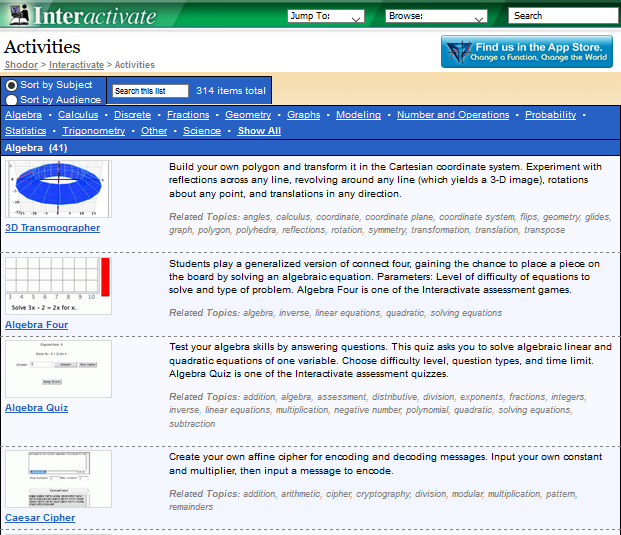621x535 pixels.
Task: Open the Algebra subject tab
Action: click(x=23, y=115)
